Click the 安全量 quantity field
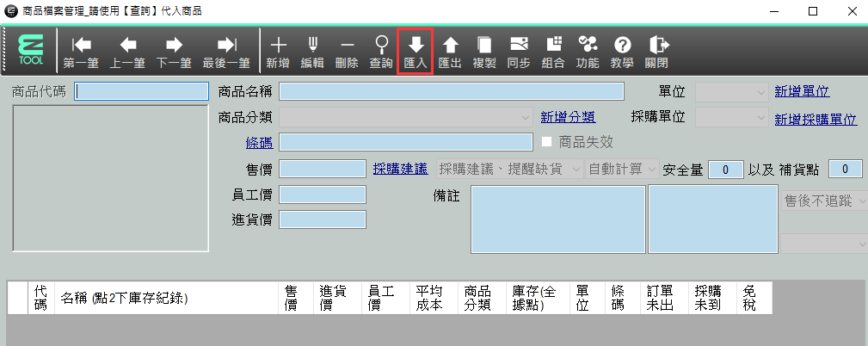This screenshot has height=346, width=868. click(x=726, y=170)
